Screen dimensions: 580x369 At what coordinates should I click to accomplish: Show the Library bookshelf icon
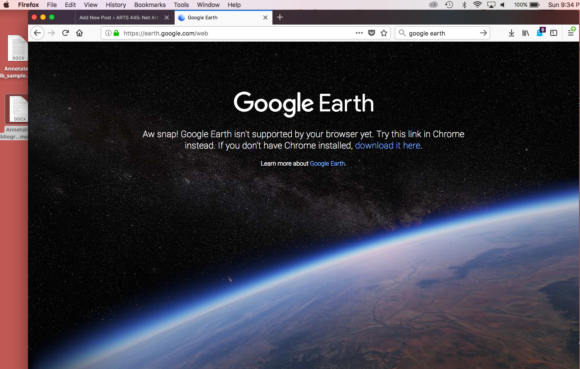tap(525, 33)
